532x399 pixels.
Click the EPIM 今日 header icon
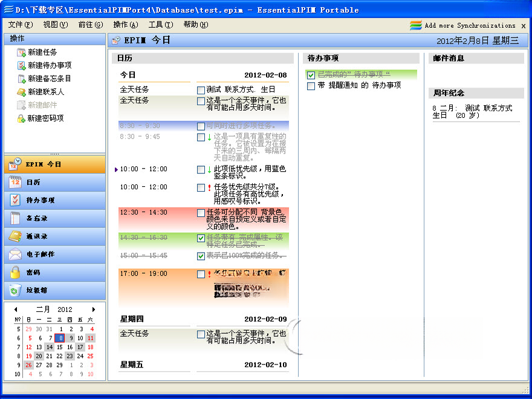coord(116,41)
